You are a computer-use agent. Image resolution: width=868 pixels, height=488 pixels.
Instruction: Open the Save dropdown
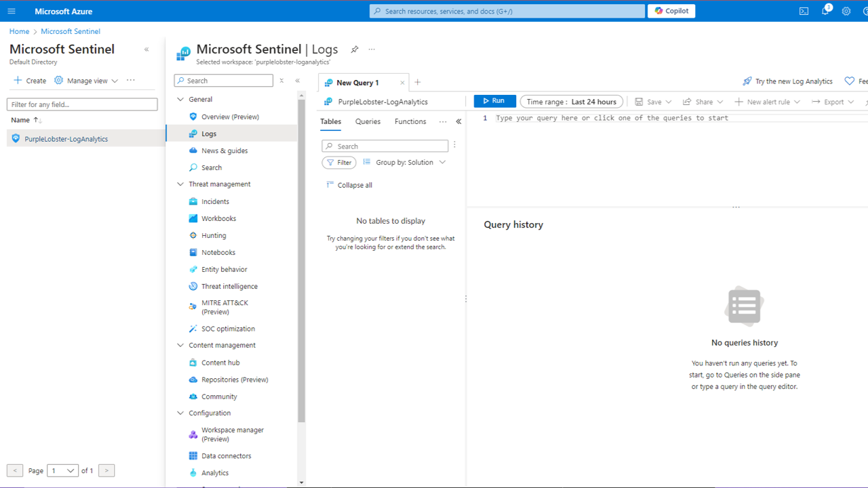click(x=653, y=102)
